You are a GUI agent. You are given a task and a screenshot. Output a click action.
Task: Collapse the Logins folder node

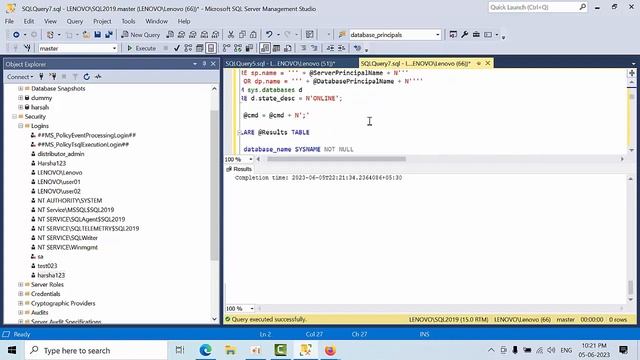tap(20, 126)
